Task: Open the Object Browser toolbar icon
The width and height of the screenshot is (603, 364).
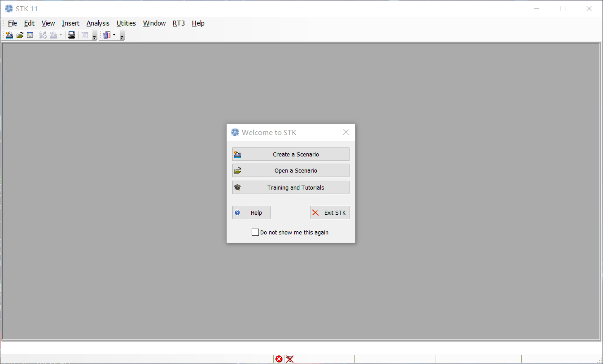Action: tap(30, 35)
